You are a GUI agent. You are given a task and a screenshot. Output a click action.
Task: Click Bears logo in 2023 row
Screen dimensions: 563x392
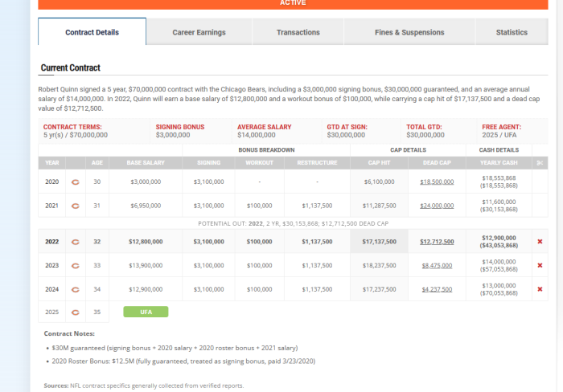click(76, 266)
